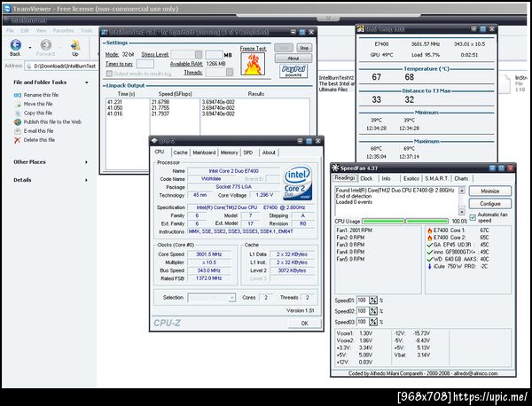Click the green check beside WD 640GB AAKS
This screenshot has width=532, height=406.
coord(429,259)
